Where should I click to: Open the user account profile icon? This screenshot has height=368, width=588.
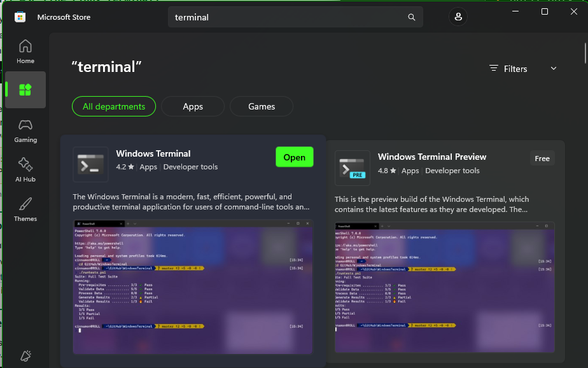pos(458,17)
